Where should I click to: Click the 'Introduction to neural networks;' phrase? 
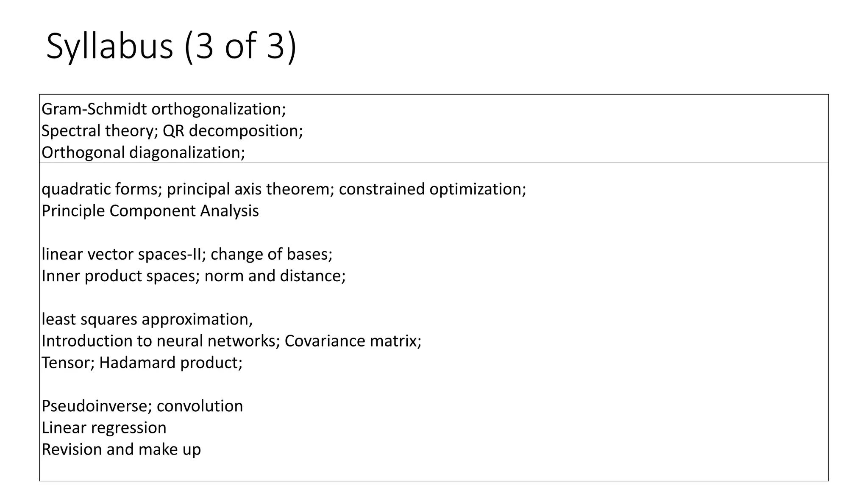161,341
